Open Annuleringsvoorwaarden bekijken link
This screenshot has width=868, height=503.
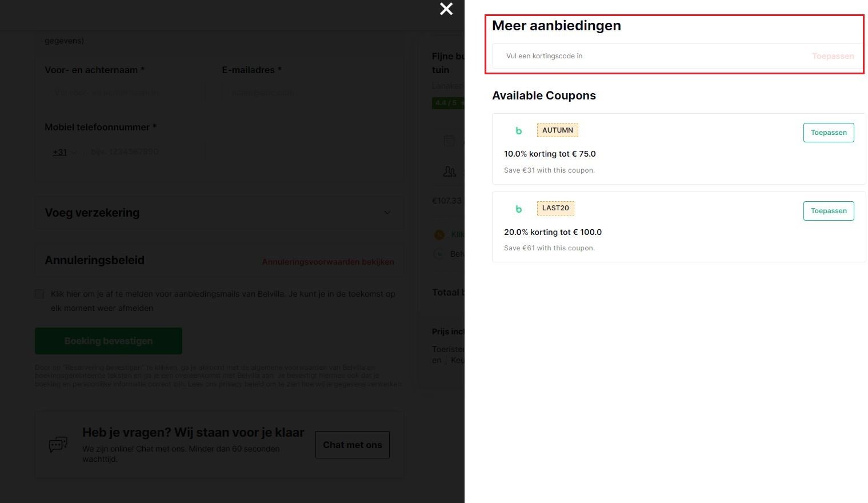pos(327,262)
